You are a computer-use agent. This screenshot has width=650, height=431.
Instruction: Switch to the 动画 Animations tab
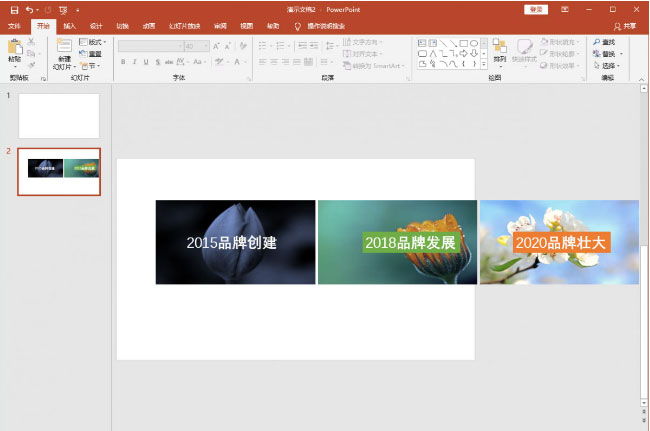[149, 26]
